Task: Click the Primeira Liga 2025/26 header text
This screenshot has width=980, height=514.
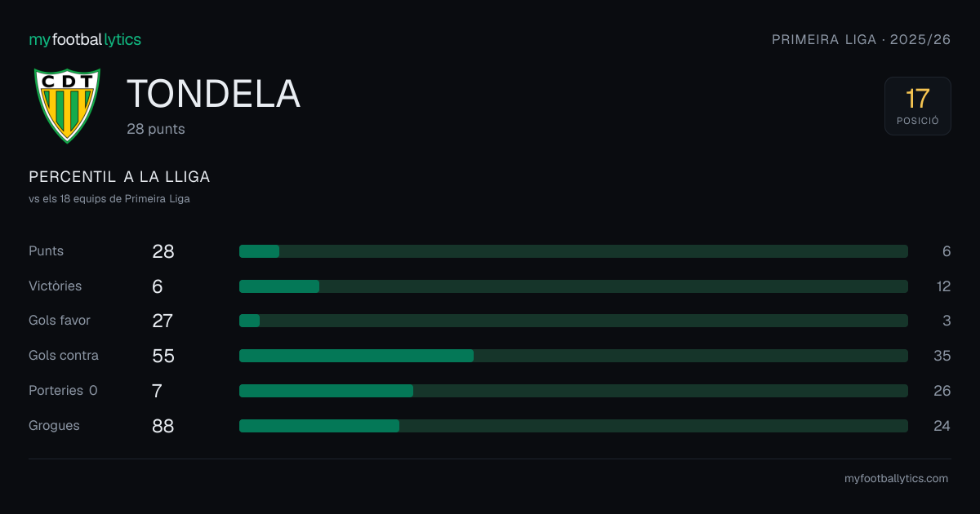Action: (x=862, y=39)
